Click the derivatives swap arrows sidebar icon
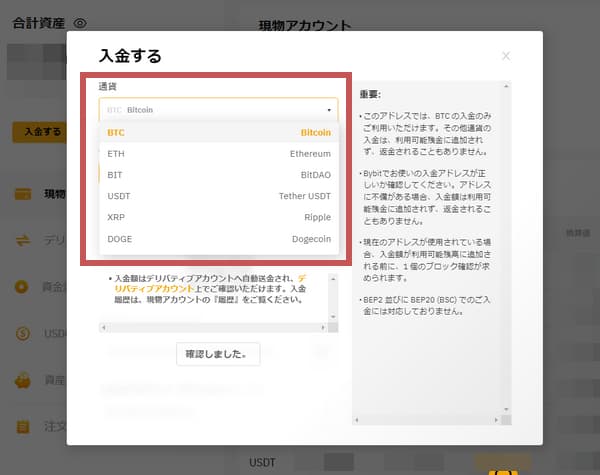This screenshot has height=475, width=600. (23, 240)
